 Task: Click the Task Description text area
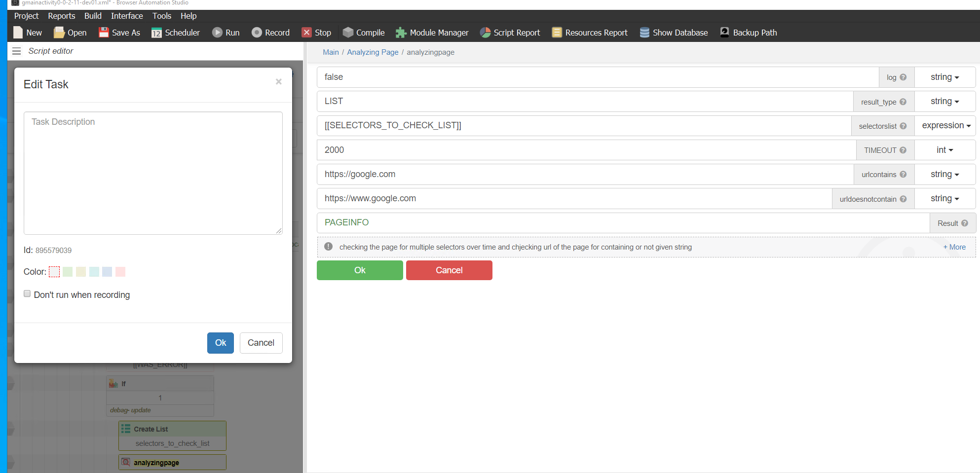click(x=153, y=173)
